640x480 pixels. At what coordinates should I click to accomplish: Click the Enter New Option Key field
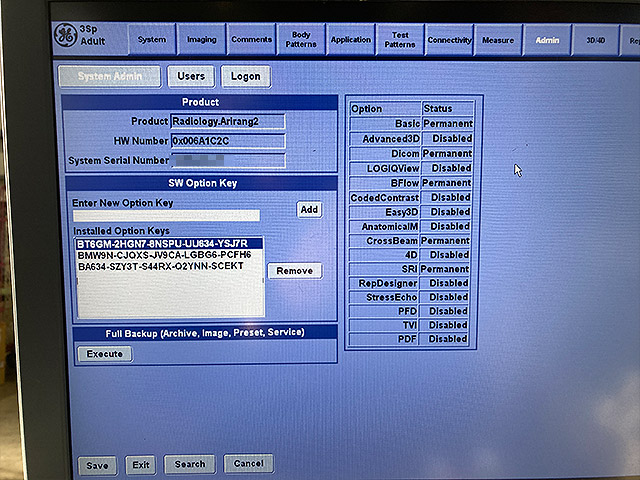coord(166,216)
